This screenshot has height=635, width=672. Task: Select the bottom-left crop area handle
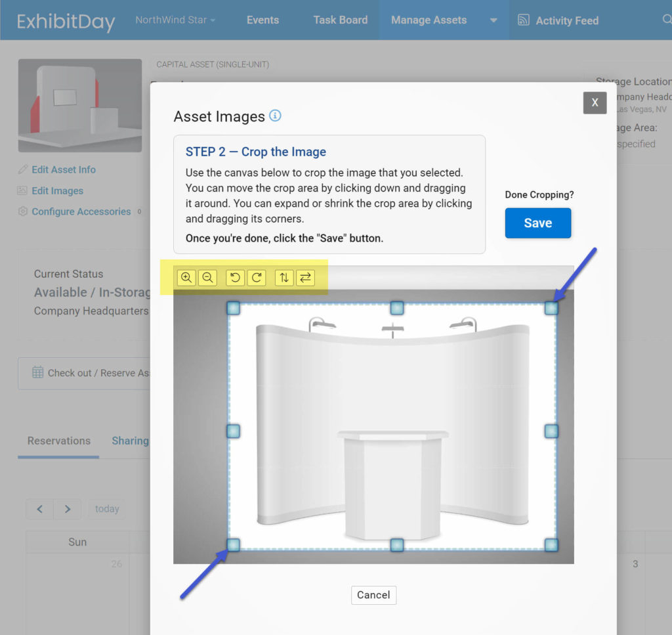tap(232, 545)
